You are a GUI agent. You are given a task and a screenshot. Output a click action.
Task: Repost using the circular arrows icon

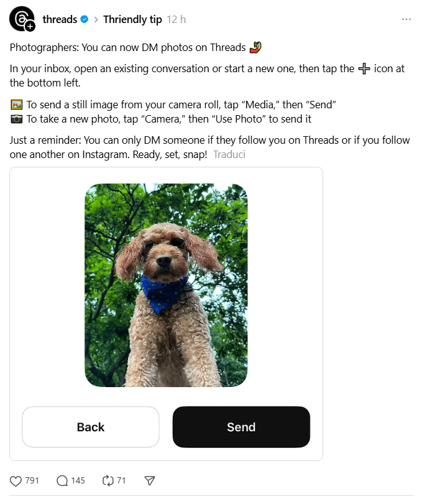coord(108,481)
